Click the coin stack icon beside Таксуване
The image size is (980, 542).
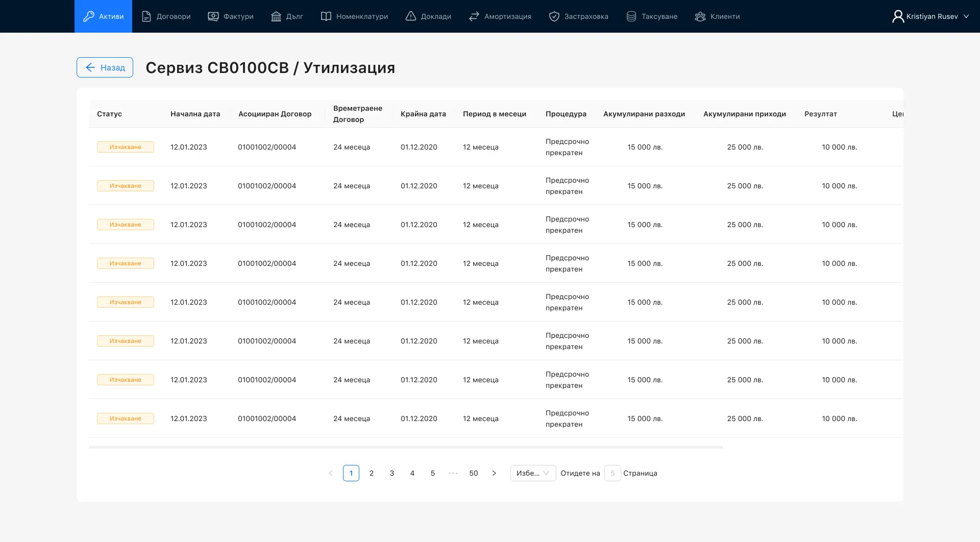pos(631,16)
